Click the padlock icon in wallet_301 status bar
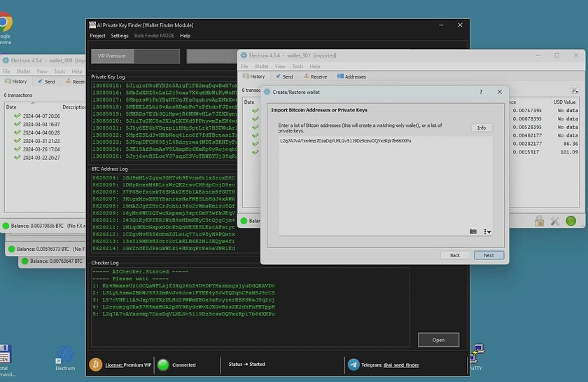This screenshot has height=382, width=588. pos(539,221)
